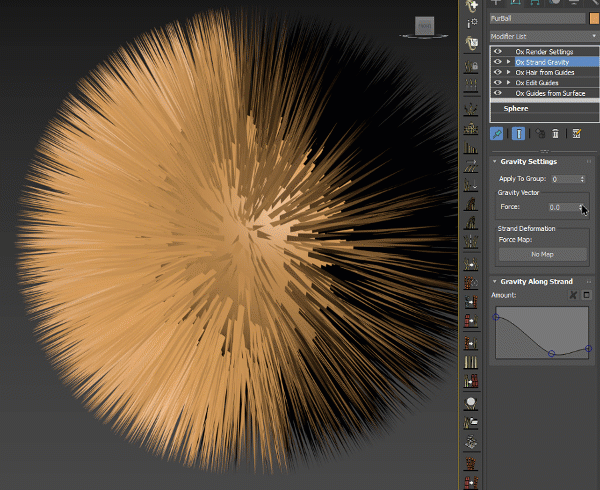The height and width of the screenshot is (490, 600).
Task: Click the make unique icon
Action: click(539, 132)
